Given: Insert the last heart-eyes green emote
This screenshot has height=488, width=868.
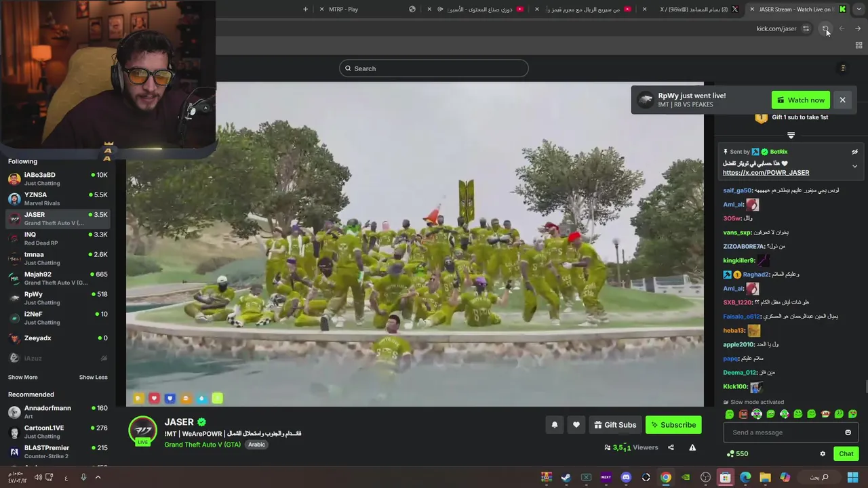Looking at the screenshot, I should click(x=852, y=414).
